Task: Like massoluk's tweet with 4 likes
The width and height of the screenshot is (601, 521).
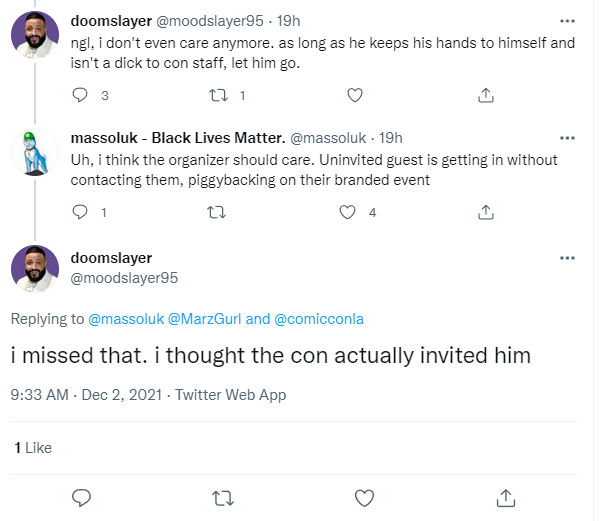Action: (347, 212)
